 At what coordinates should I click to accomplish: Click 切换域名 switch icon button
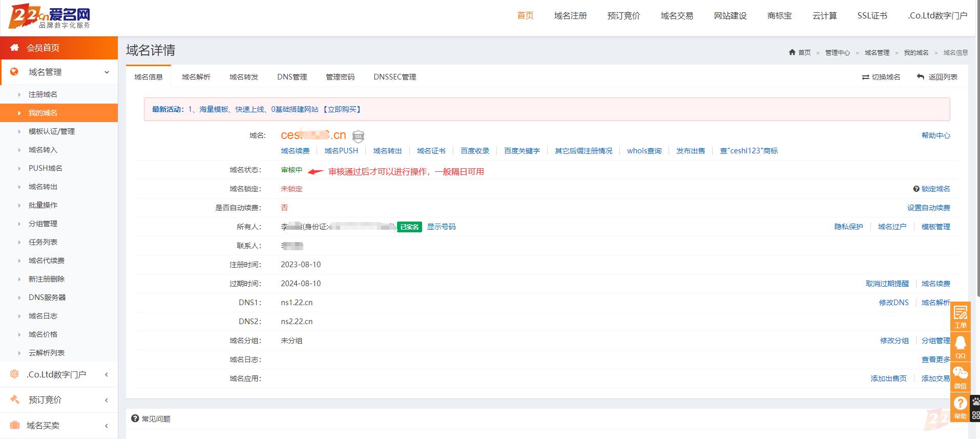coord(881,77)
